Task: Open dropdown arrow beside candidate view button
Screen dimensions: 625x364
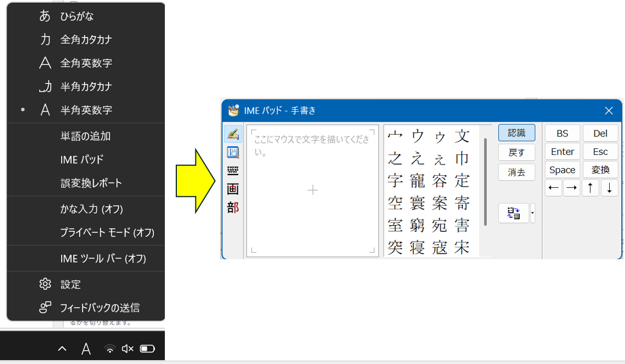Action: click(x=533, y=213)
